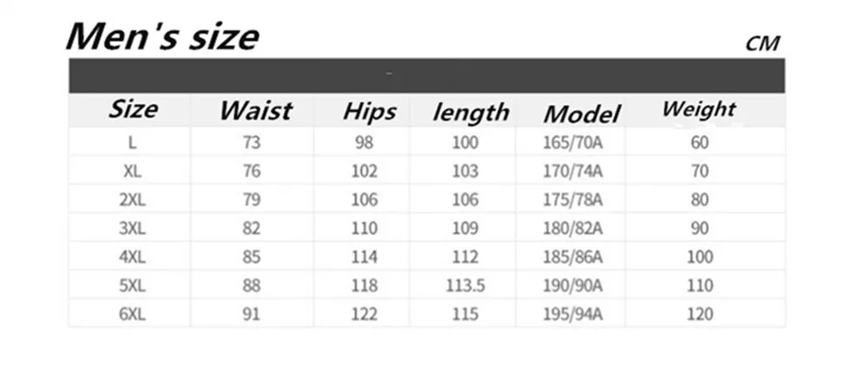Select the XL size cell
This screenshot has height=365, width=868.
point(132,172)
